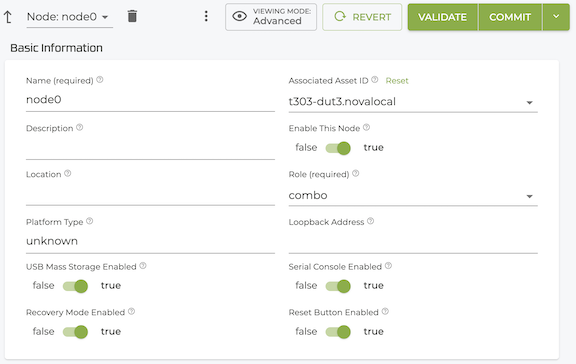Click the Revert button
Image resolution: width=576 pixels, height=364 pixels.
362,17
